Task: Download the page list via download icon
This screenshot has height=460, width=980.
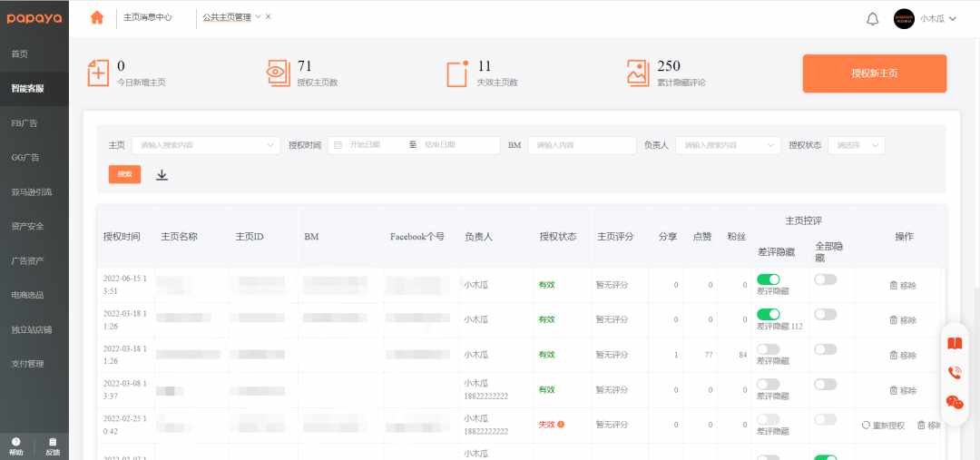Action: [162, 175]
